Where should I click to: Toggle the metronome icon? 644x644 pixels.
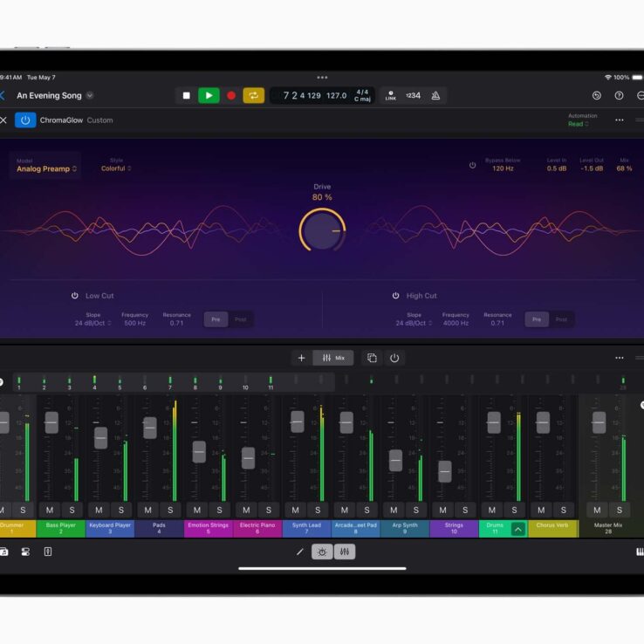coord(435,96)
